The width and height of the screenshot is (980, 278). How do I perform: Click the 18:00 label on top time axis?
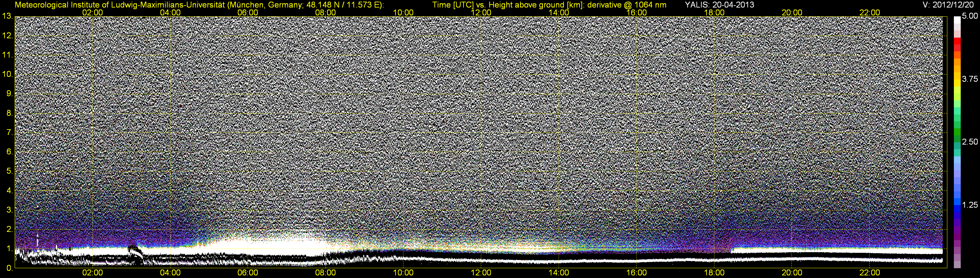[714, 12]
